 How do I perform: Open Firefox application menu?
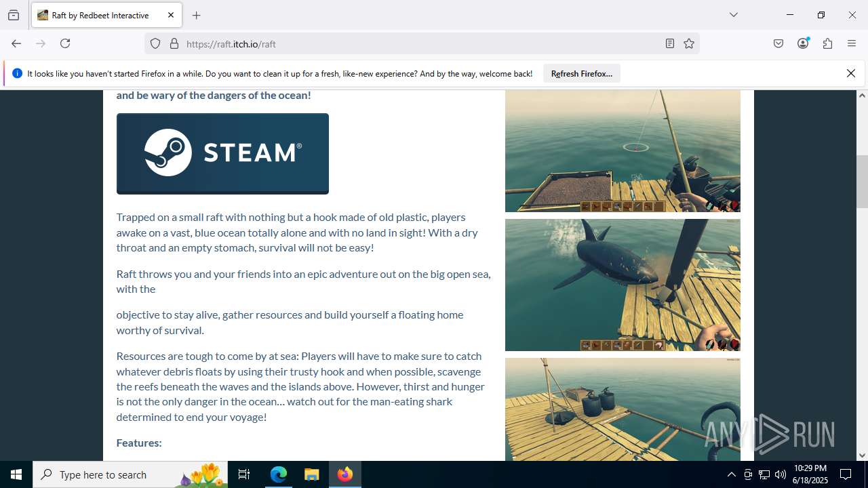(x=852, y=43)
